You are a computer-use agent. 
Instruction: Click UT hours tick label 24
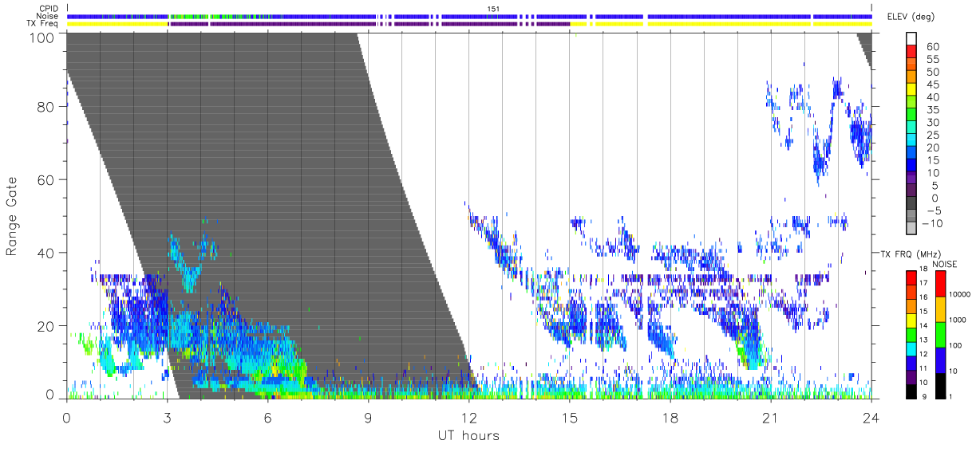[871, 418]
